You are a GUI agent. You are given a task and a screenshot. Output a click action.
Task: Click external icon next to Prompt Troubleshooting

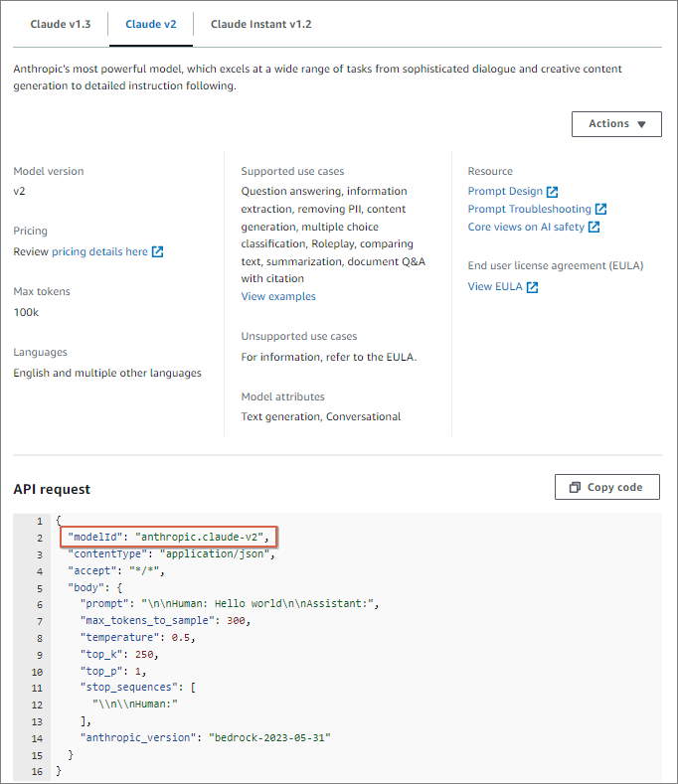(600, 209)
